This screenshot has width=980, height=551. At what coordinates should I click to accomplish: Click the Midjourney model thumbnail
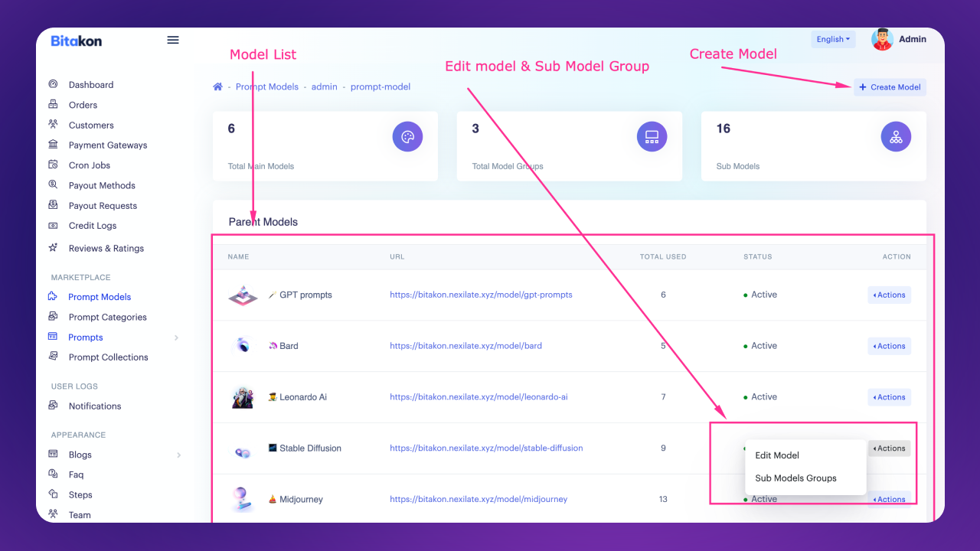[x=243, y=499]
